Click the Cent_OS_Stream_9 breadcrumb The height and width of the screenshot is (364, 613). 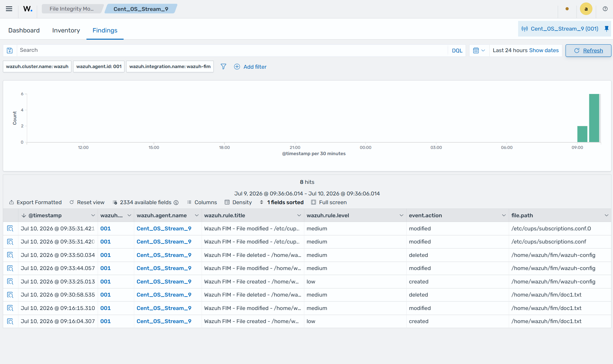pos(141,9)
